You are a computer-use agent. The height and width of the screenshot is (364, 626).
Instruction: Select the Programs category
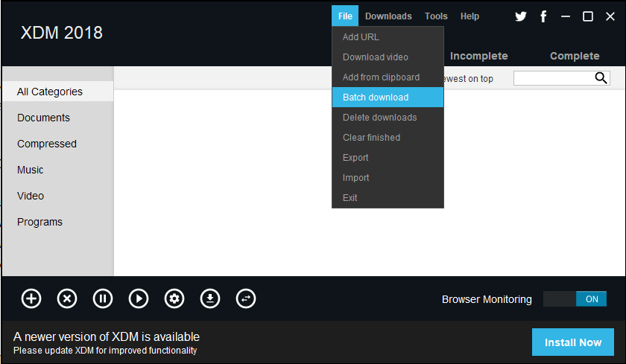58,222
